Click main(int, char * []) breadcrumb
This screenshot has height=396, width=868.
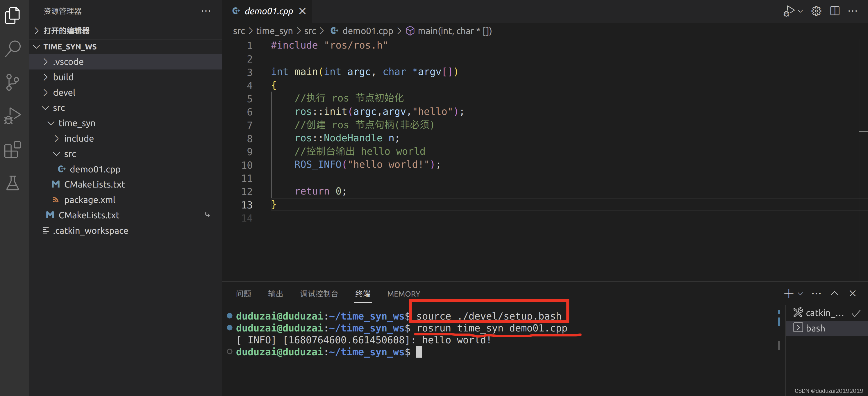[454, 31]
